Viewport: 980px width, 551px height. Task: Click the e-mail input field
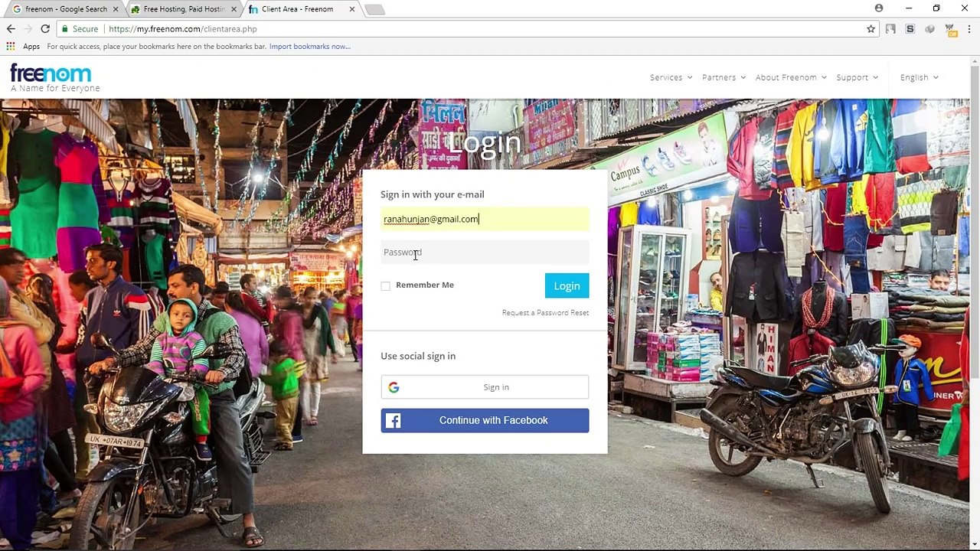[485, 219]
